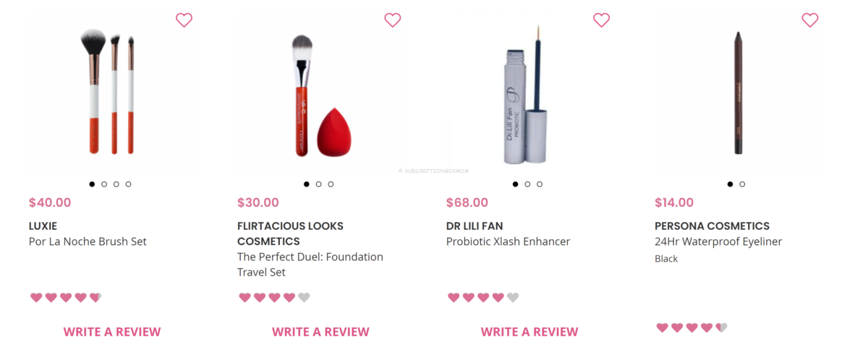Image resolution: width=868 pixels, height=342 pixels.
Task: Write a review for Luxie brush set
Action: [x=112, y=332]
